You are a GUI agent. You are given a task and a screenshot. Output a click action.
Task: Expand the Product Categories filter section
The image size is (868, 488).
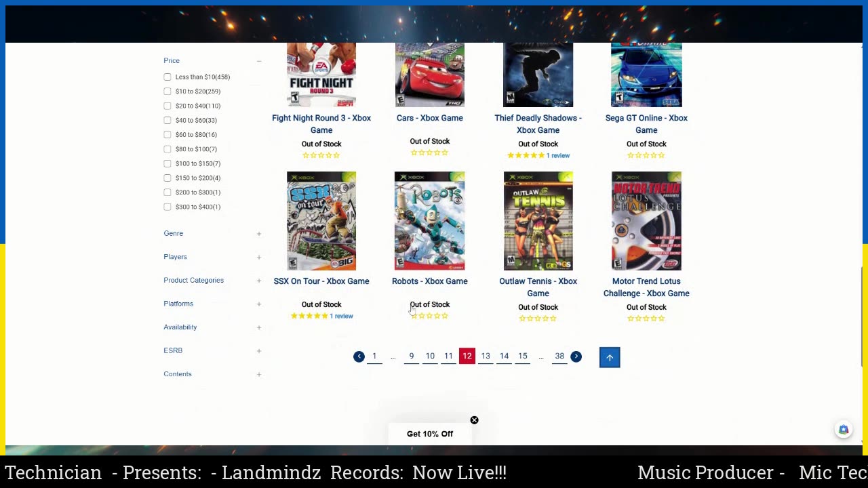pyautogui.click(x=258, y=281)
